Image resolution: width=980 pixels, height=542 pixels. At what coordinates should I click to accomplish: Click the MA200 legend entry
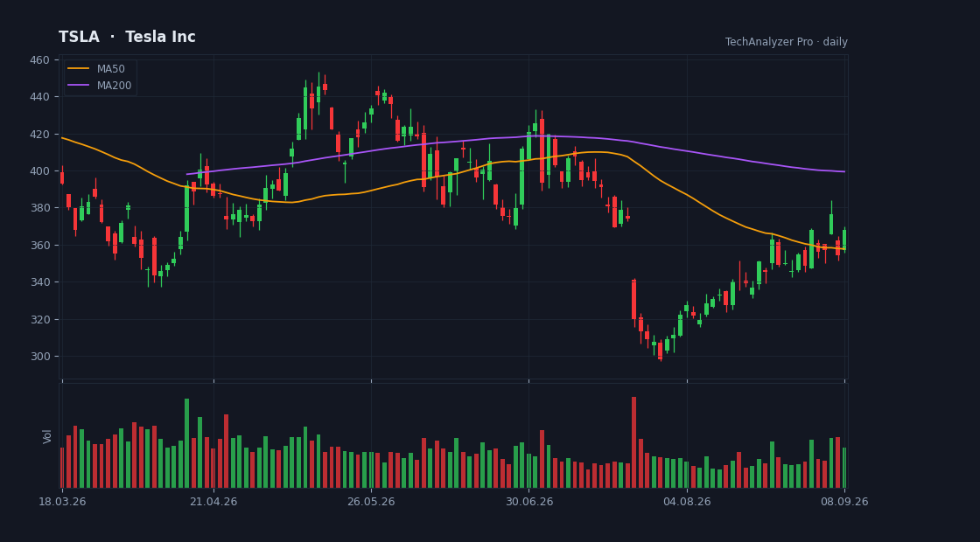point(100,86)
